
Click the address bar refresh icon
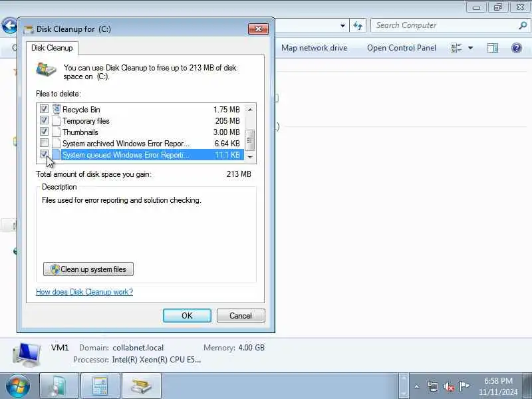358,25
